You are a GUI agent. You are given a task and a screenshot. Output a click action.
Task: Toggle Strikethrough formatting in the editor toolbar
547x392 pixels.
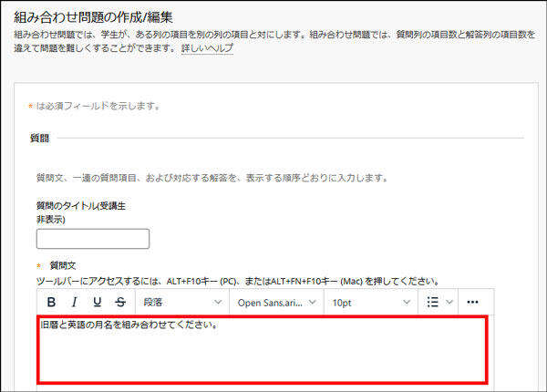(120, 302)
